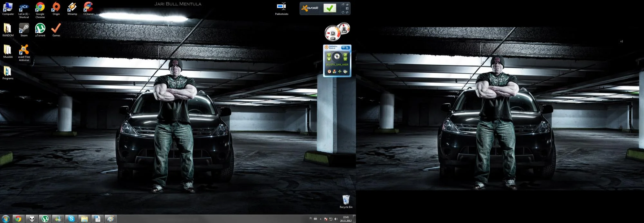Click the large CPU usage meter gadget

pos(332,33)
